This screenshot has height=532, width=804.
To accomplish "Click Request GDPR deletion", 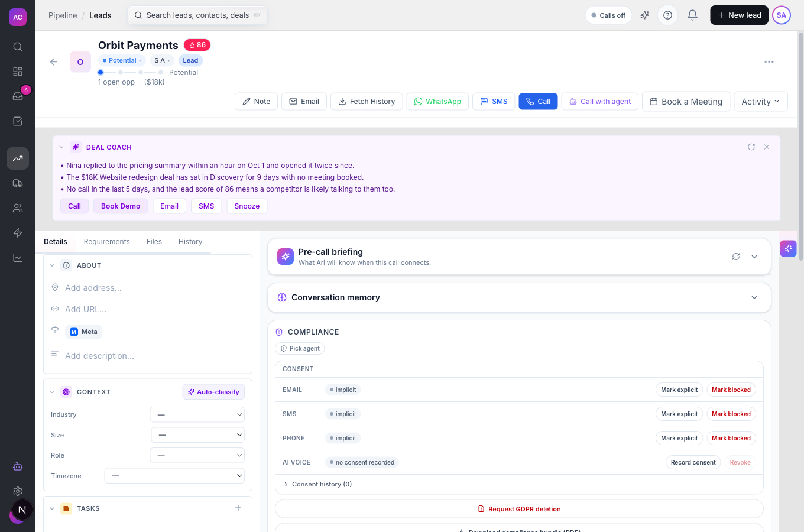I will pos(519,509).
